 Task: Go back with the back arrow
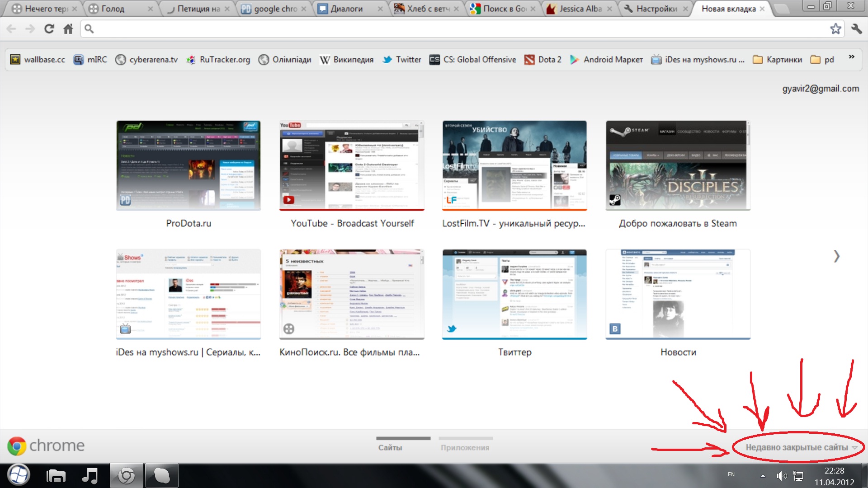(11, 29)
